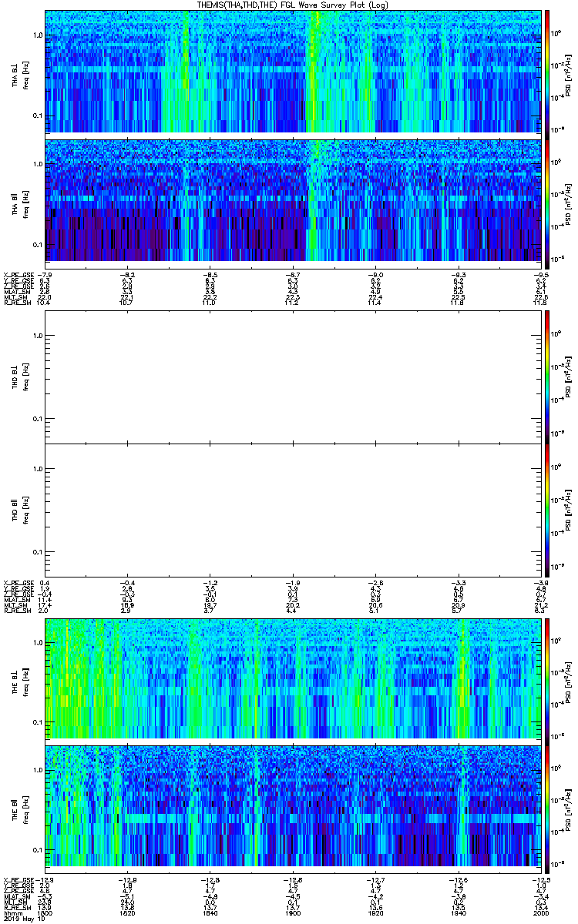578x924 pixels.
Task: Click the THD BII color bar
Action: pos(547,510)
